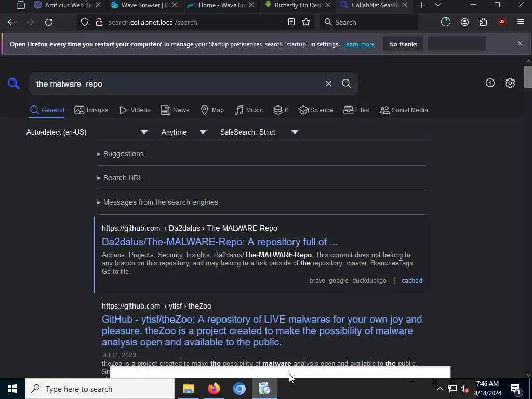
Task: Switch to the News category tab
Action: [x=175, y=110]
